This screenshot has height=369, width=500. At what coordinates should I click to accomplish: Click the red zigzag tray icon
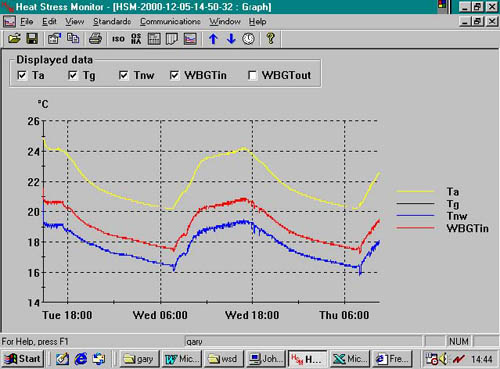pos(459,359)
